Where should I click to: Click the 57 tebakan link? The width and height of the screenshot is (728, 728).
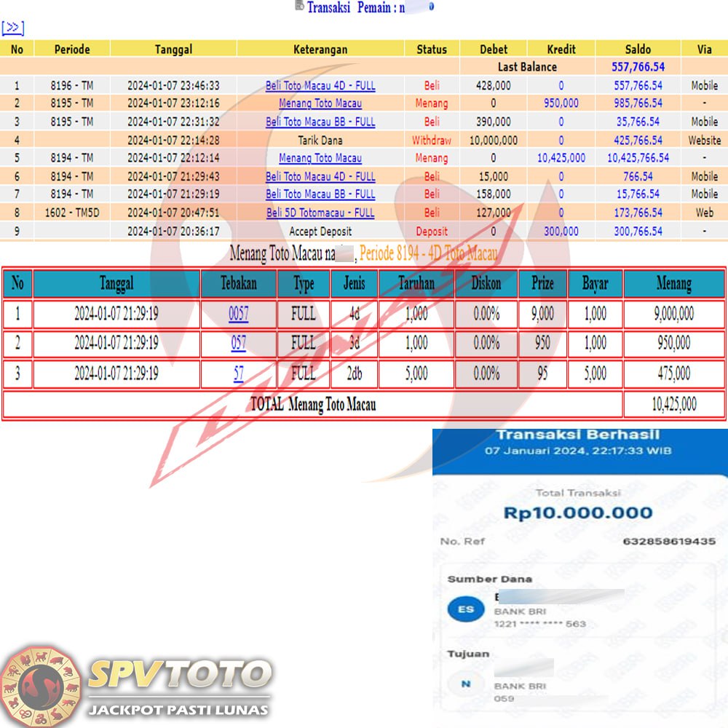coord(238,373)
